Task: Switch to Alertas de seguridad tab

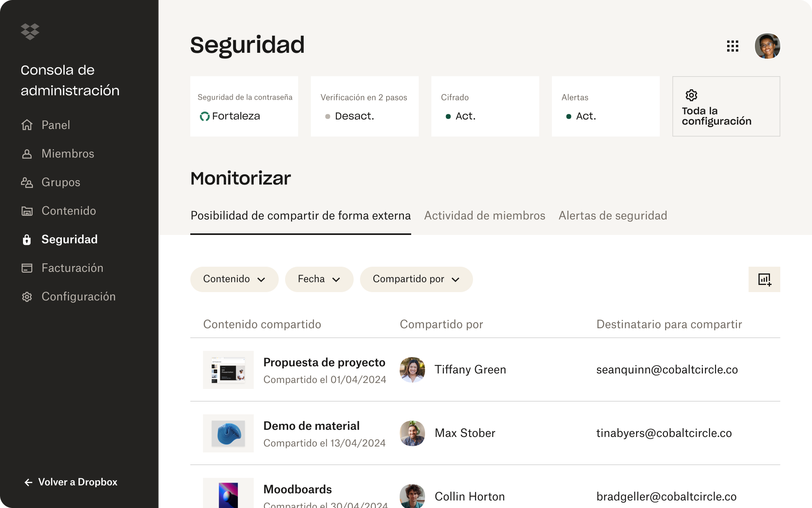Action: click(613, 216)
